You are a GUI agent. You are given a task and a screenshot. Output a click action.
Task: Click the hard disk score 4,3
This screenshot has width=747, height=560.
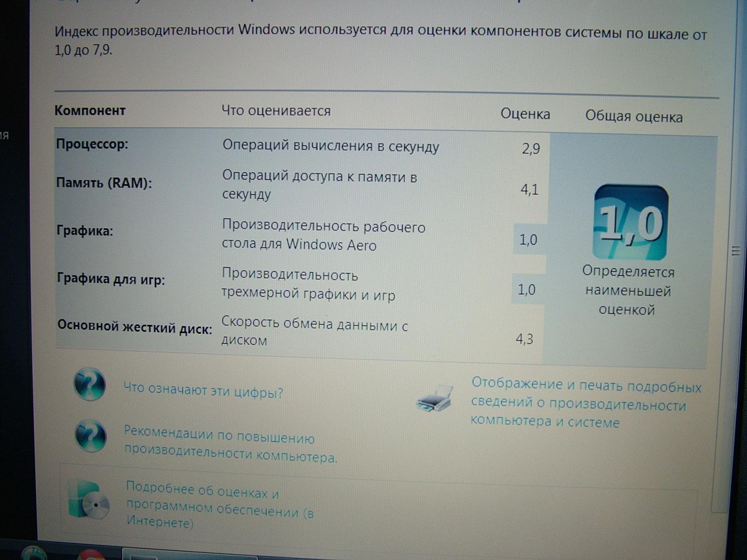tap(524, 339)
